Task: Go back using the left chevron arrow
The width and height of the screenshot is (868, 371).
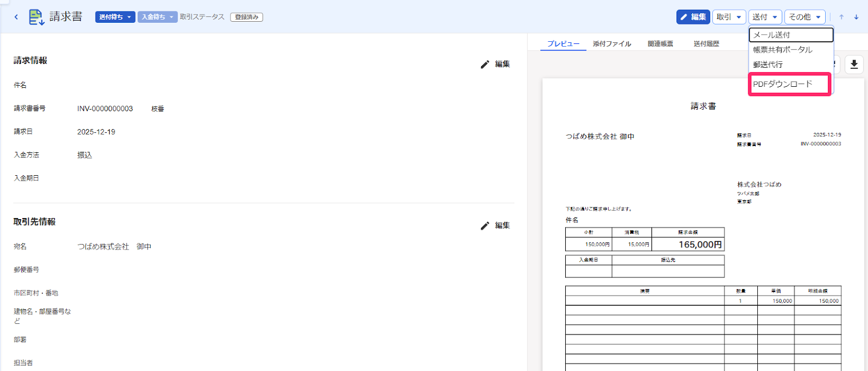Action: pyautogui.click(x=16, y=17)
